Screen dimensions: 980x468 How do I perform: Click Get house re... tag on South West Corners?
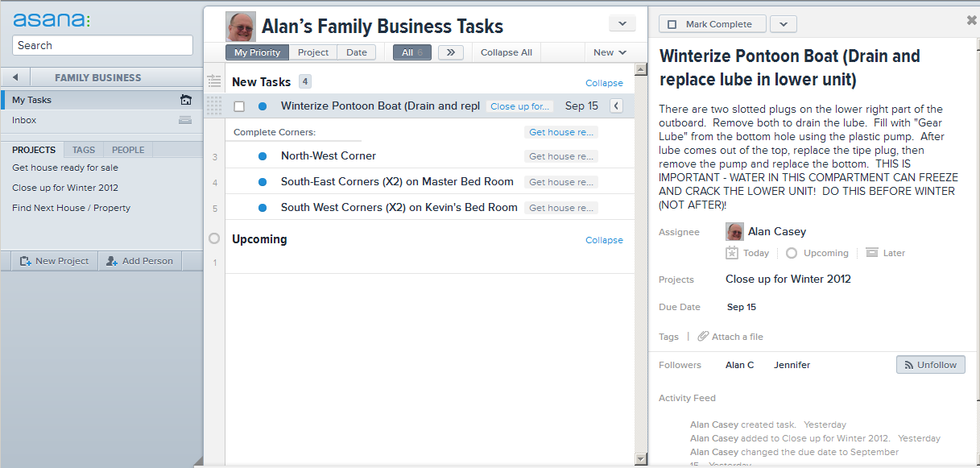click(561, 208)
